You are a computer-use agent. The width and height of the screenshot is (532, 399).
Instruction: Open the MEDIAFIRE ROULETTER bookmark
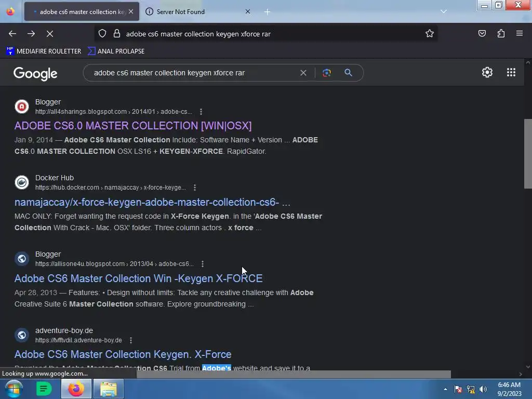pos(44,51)
